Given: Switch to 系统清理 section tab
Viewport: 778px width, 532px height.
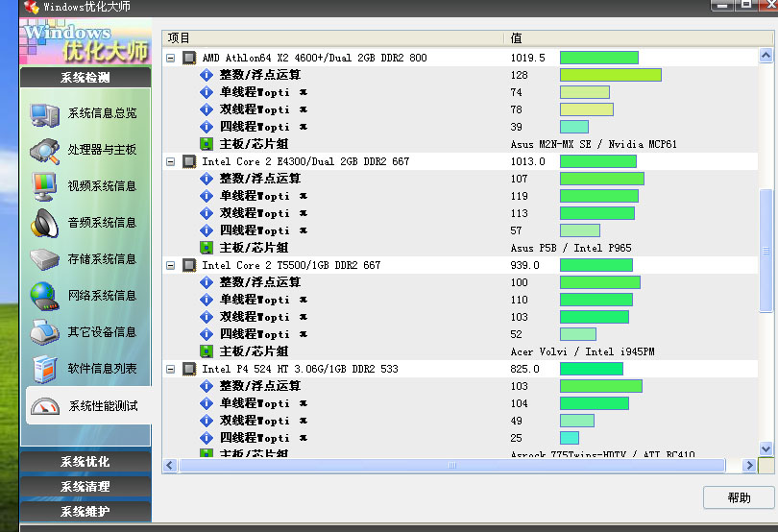Looking at the screenshot, I should click(85, 486).
